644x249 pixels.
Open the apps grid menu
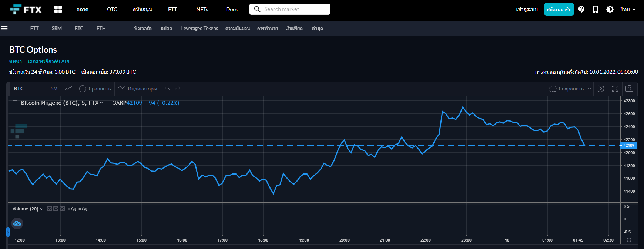click(x=58, y=9)
